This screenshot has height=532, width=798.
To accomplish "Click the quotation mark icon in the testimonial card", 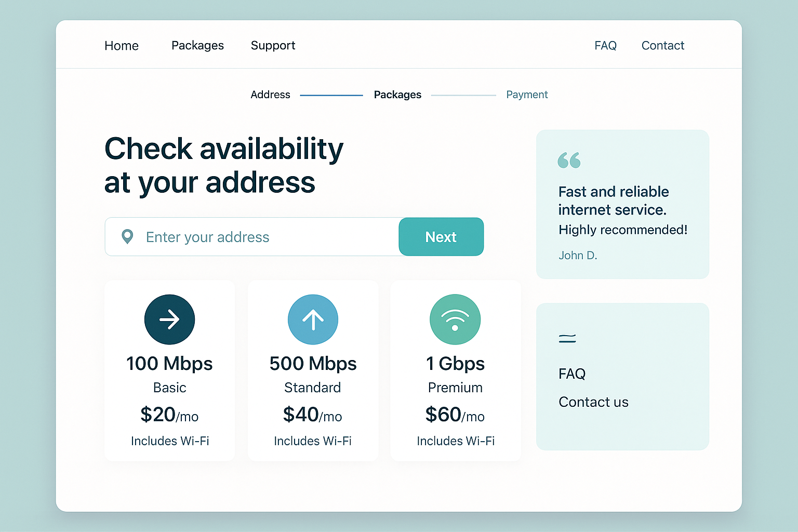I will [569, 161].
